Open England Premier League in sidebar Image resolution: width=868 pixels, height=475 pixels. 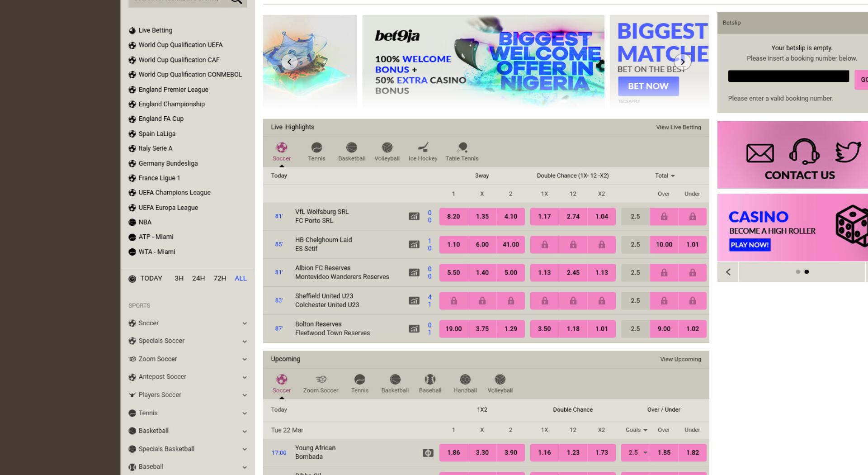click(x=174, y=90)
